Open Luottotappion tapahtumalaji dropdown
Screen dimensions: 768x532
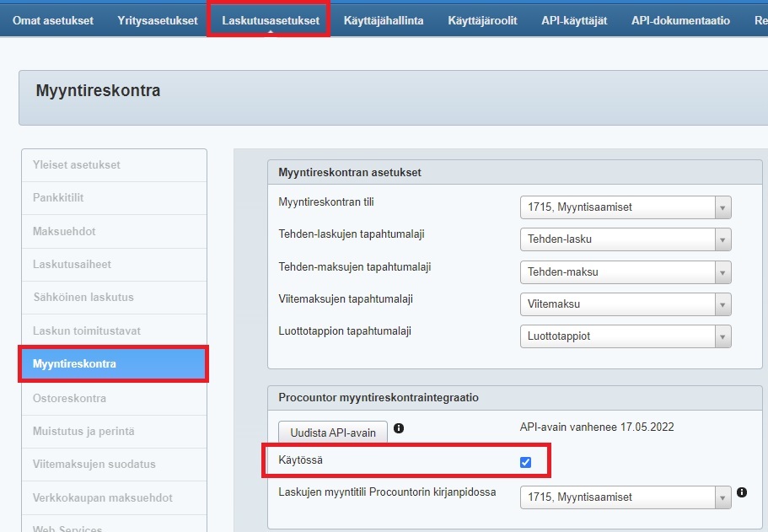coord(625,336)
